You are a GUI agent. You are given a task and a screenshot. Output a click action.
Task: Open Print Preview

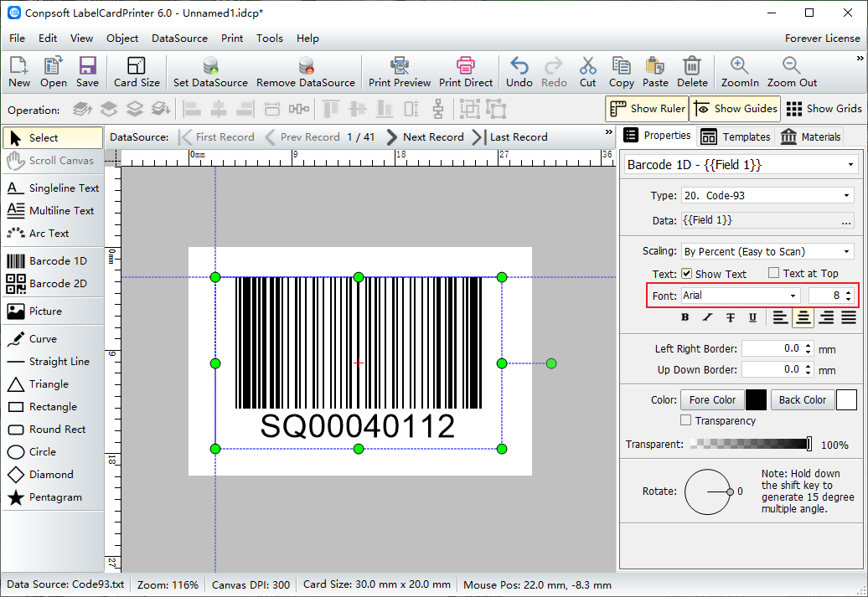tap(400, 72)
